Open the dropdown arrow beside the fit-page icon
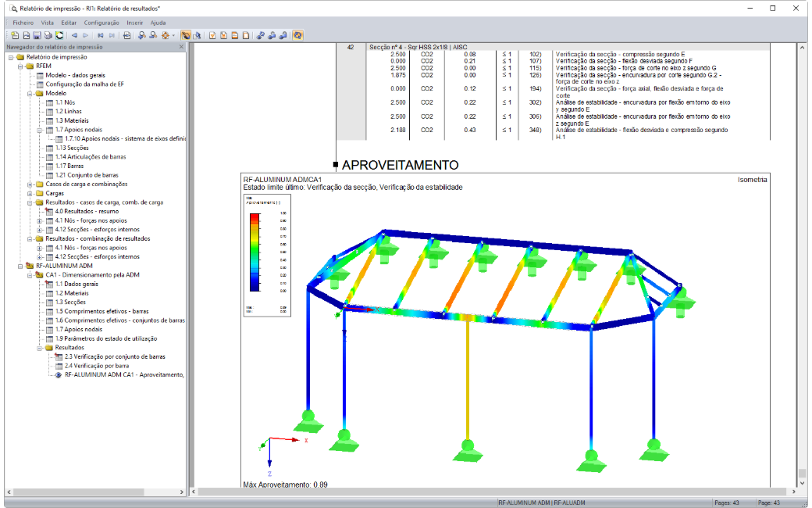812x508 pixels. pyautogui.click(x=173, y=35)
